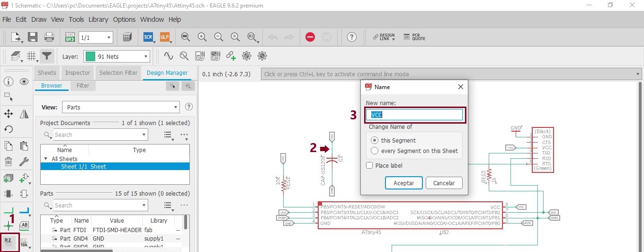Switch to the Inspector tab

(x=78, y=73)
